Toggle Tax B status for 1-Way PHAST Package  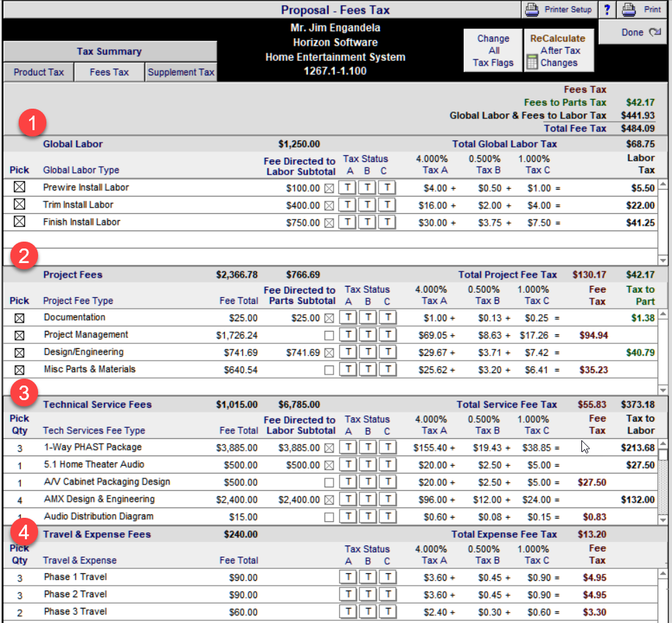368,448
